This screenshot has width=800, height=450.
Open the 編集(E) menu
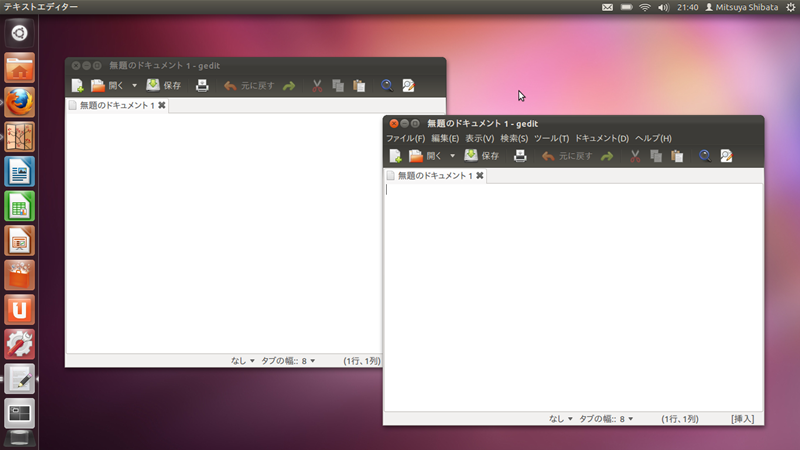pyautogui.click(x=445, y=138)
